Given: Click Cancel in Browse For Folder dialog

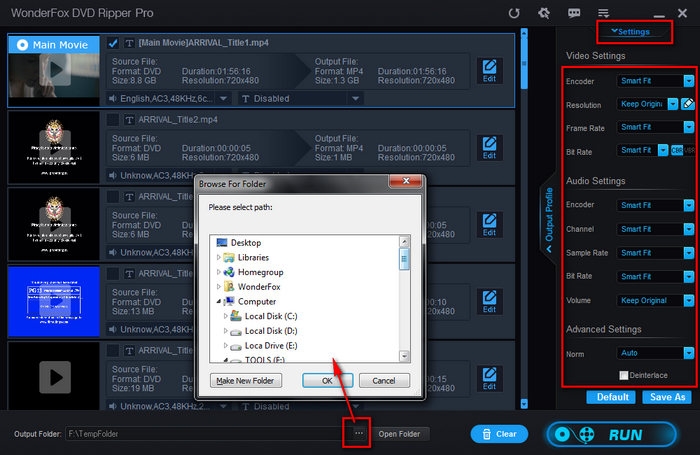Looking at the screenshot, I should pyautogui.click(x=384, y=380).
